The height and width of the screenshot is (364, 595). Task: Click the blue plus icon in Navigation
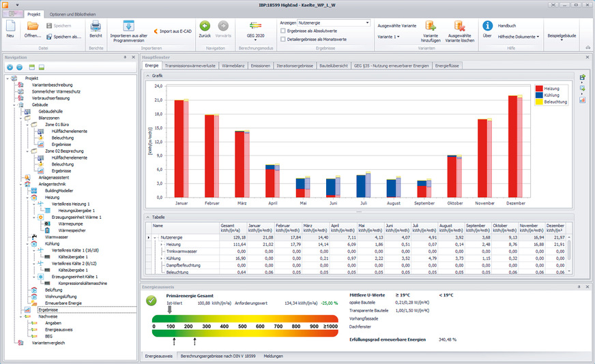point(10,68)
